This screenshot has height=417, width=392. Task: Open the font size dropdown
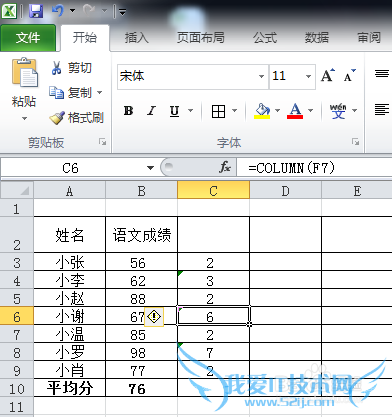(x=309, y=76)
